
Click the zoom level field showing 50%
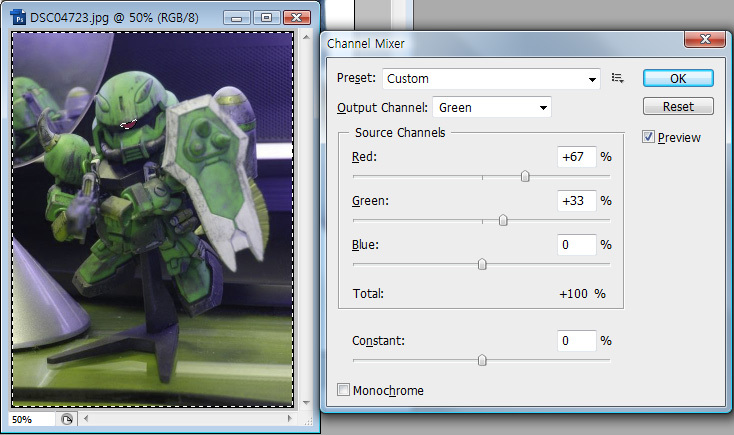pos(31,419)
